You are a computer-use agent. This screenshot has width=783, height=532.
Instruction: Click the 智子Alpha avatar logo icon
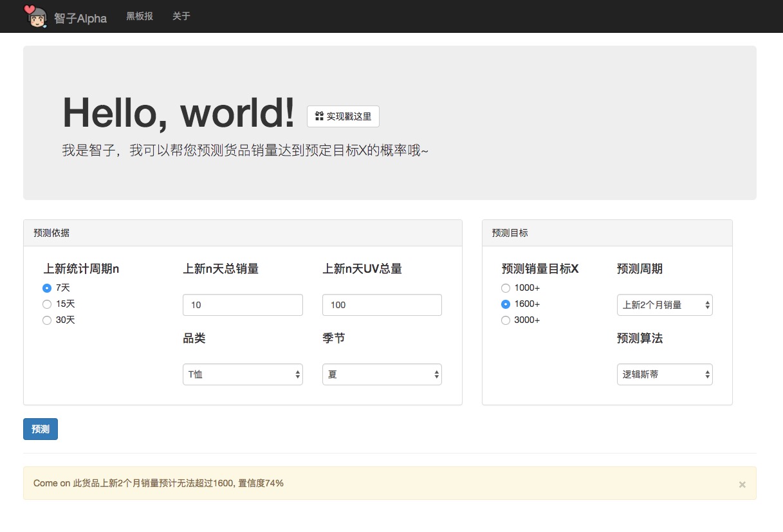coord(35,17)
